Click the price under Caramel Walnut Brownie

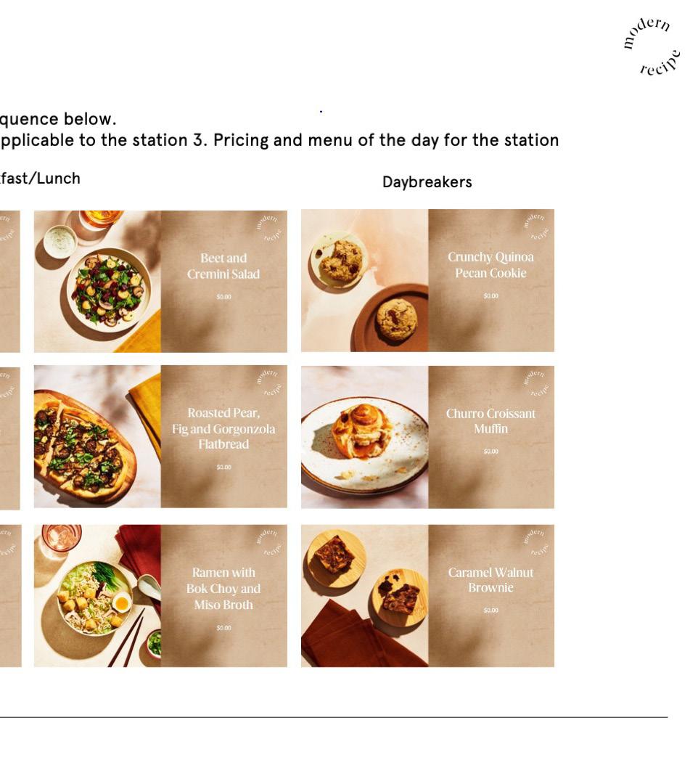[x=490, y=610]
